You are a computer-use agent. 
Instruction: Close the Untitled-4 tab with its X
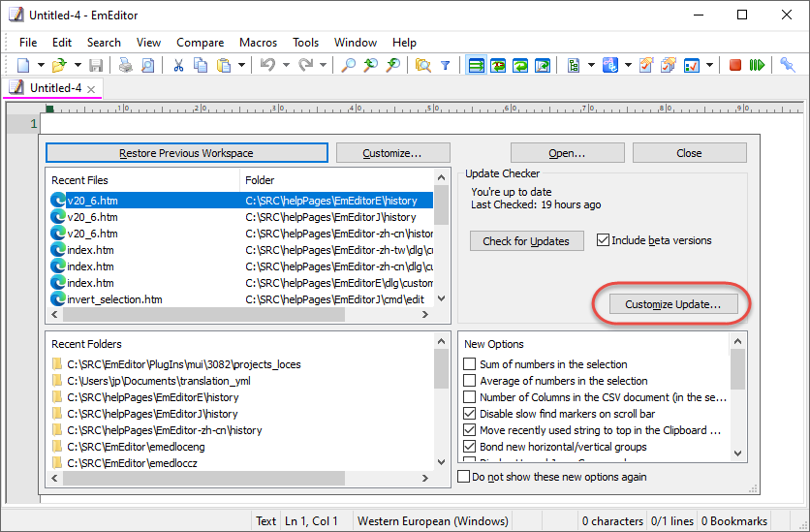91,89
